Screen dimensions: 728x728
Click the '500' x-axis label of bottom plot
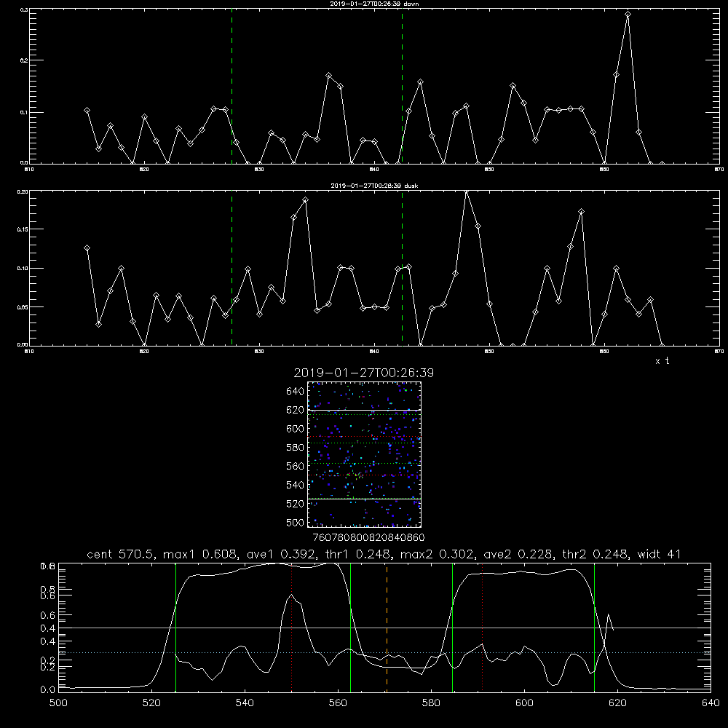coord(58,703)
